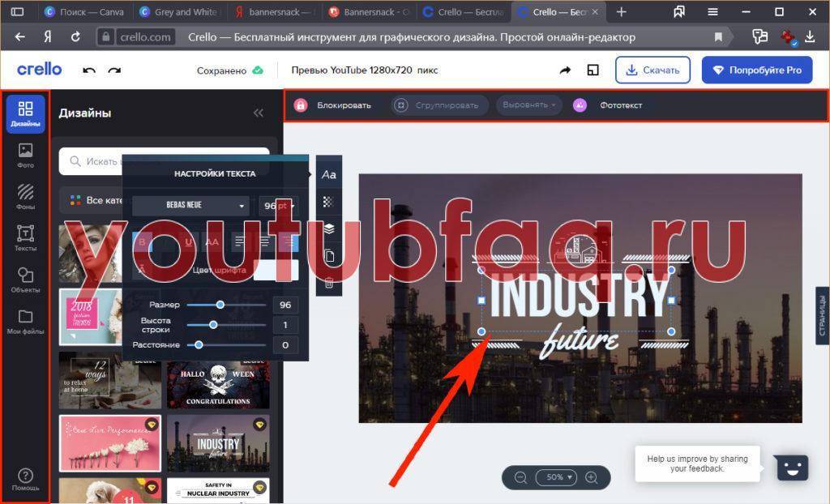Collapse the Дизайны panel with double chevron
This screenshot has height=504, width=830.
point(259,113)
